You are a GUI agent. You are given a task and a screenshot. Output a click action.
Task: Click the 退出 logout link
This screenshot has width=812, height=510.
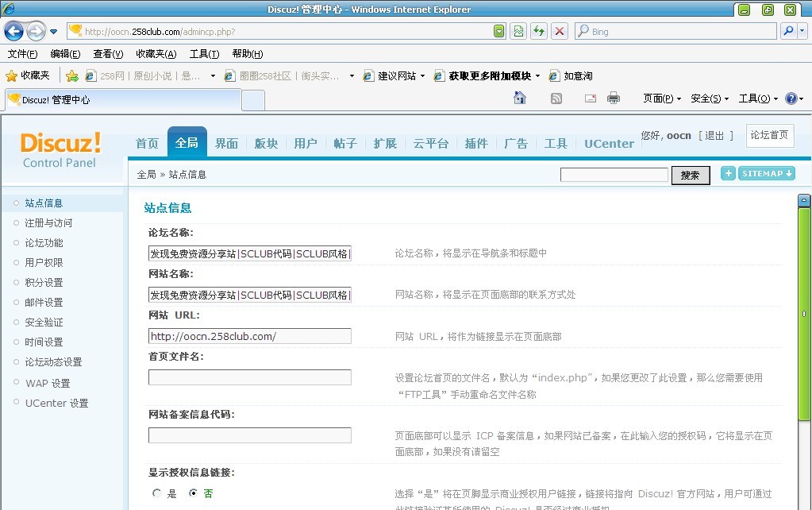point(714,135)
